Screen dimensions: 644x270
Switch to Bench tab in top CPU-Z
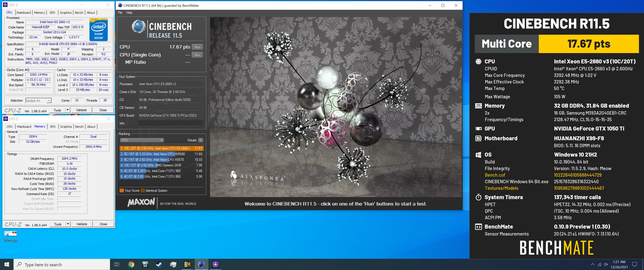click(x=79, y=13)
